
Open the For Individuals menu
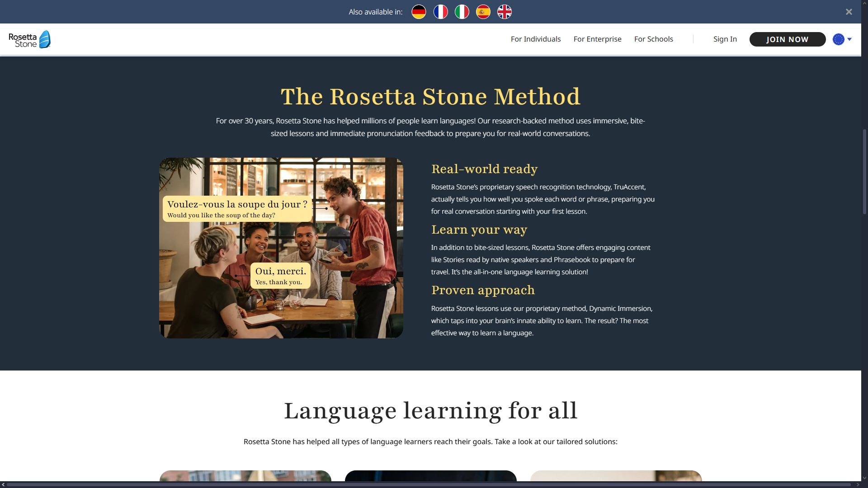pyautogui.click(x=535, y=39)
